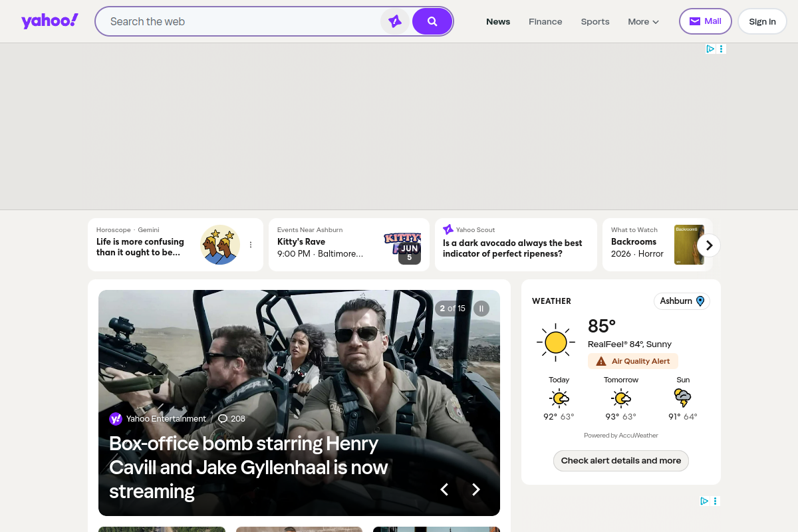
Task: Click the sidebar AdChoices icon below weather
Action: pos(704,501)
